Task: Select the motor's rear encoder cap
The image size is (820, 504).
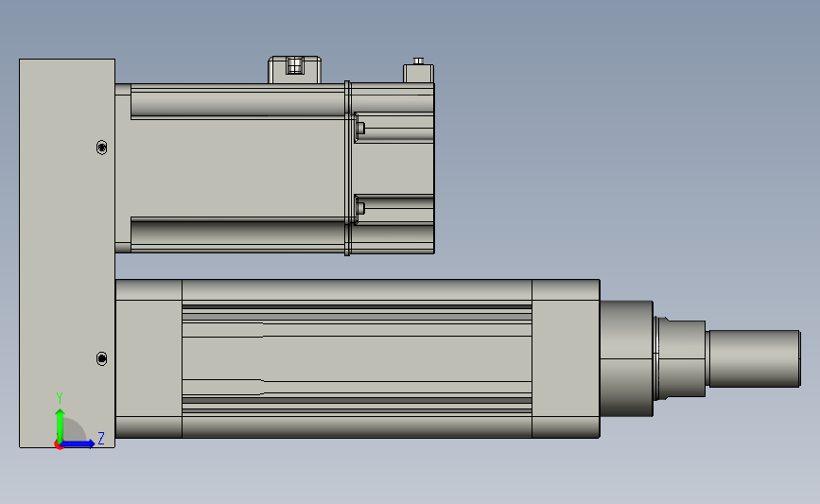Action: point(393,168)
